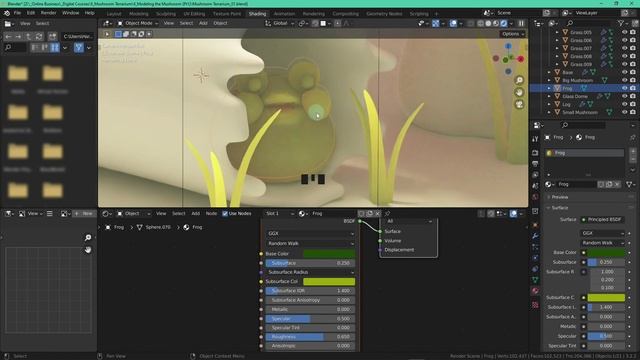Expand the Subsurface Radius node row
Image resolution: width=640 pixels, height=360 pixels.
pos(310,272)
